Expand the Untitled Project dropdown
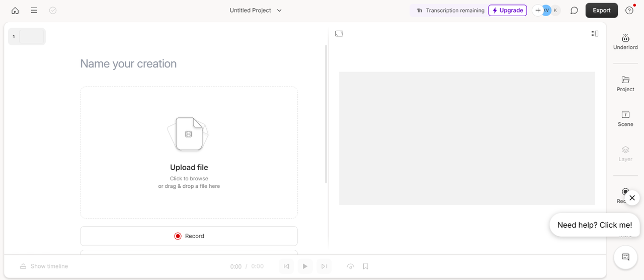This screenshot has width=644, height=280. point(256,11)
